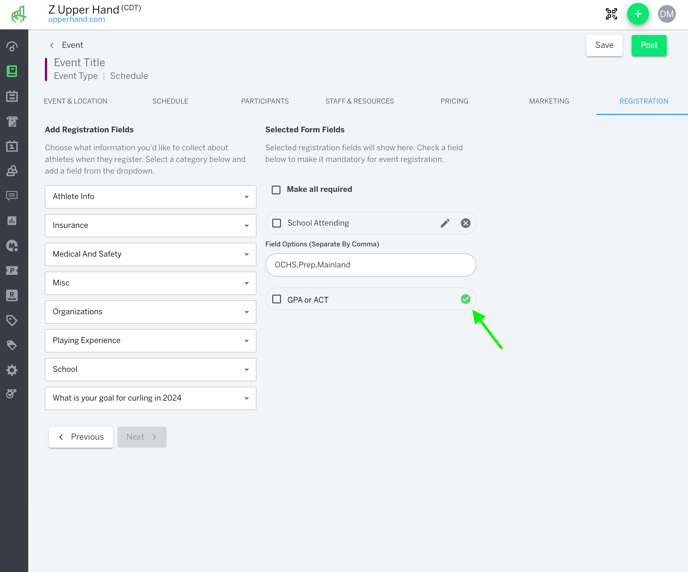This screenshot has height=572, width=688.
Task: Click the green plus quick-add button
Action: (x=638, y=14)
